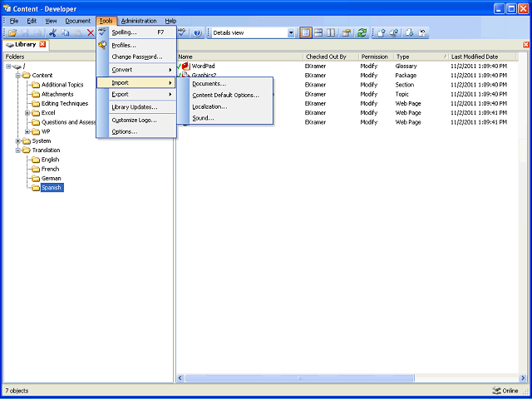Image resolution: width=532 pixels, height=399 pixels.
Task: Choose Content Default Options... item
Action: coord(225,96)
